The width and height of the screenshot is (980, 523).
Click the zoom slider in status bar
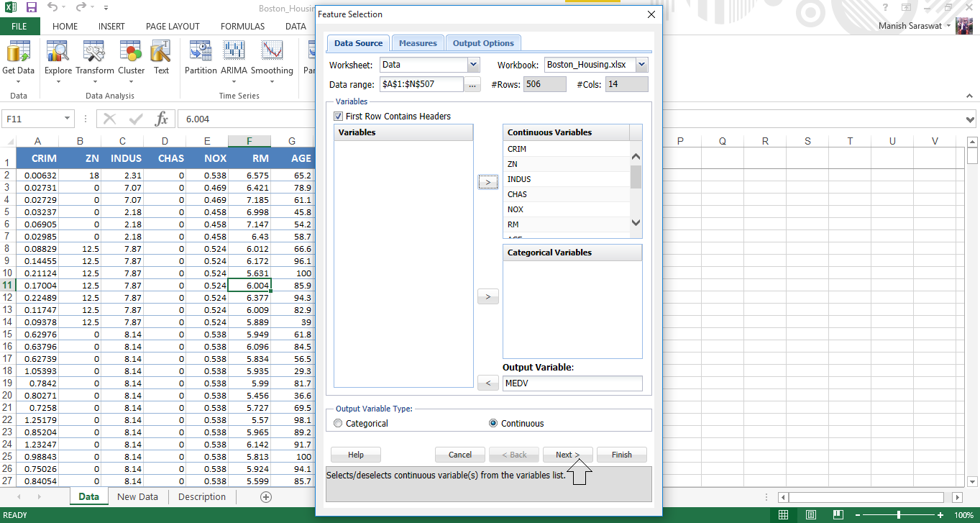pyautogui.click(x=899, y=515)
